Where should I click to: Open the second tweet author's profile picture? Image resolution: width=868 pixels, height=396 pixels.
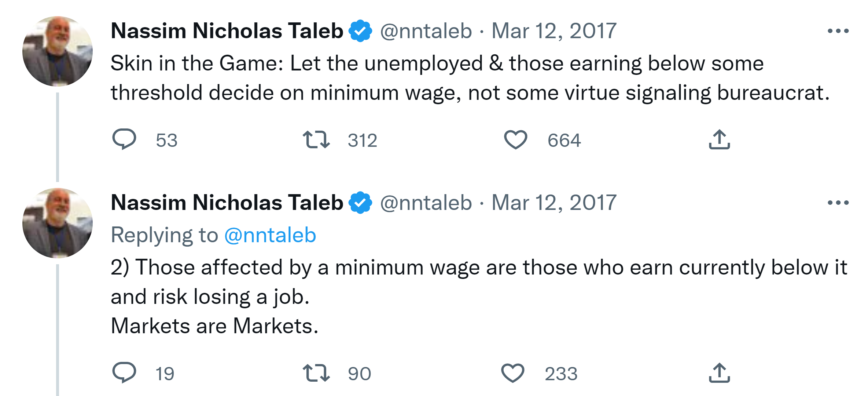coord(58,223)
